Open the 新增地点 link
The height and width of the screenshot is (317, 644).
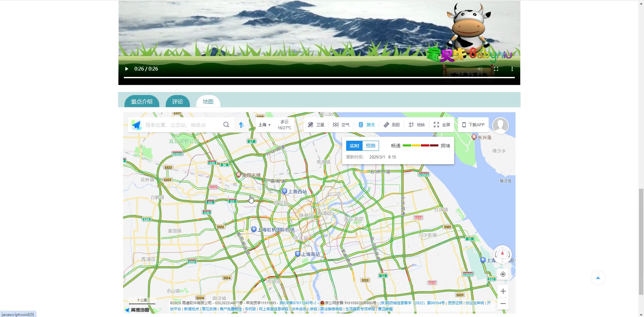tap(191, 309)
